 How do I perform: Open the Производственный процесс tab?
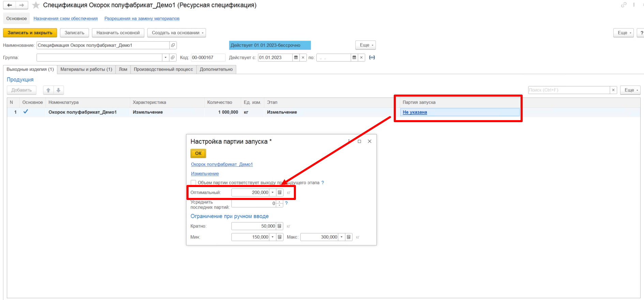click(x=163, y=69)
